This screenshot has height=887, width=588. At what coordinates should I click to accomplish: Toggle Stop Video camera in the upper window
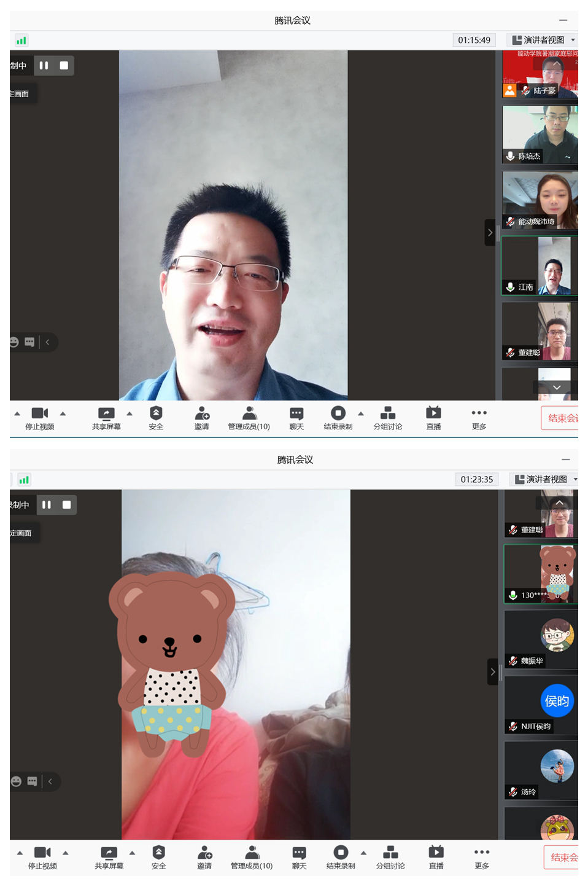[x=40, y=418]
